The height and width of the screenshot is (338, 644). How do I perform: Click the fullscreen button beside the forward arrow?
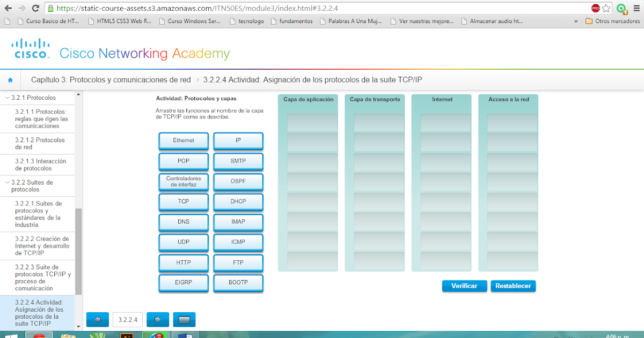pos(185,319)
